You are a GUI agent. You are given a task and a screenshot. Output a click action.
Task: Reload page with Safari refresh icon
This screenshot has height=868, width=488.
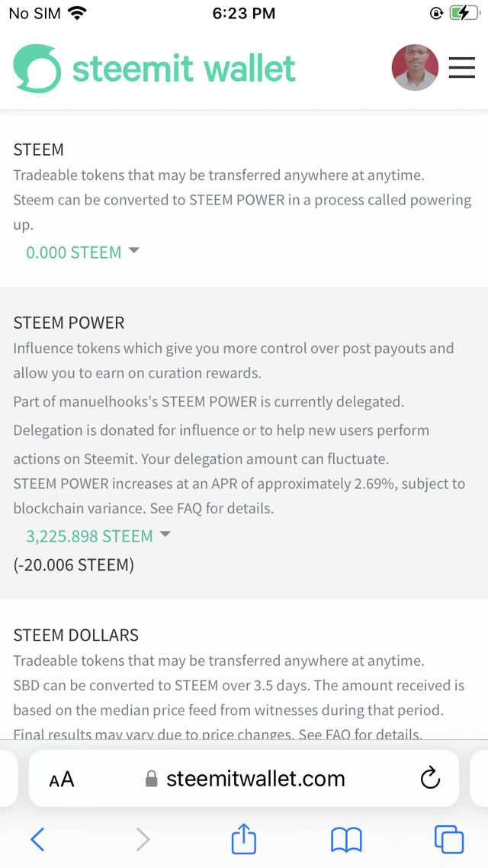430,778
